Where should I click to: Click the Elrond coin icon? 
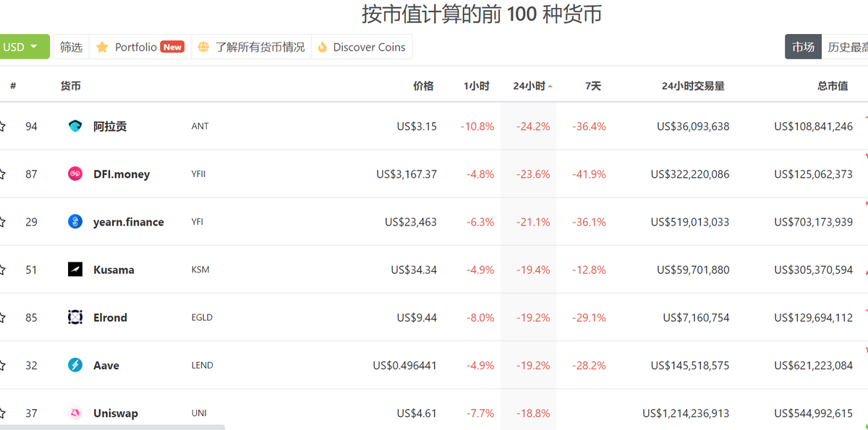(x=75, y=317)
